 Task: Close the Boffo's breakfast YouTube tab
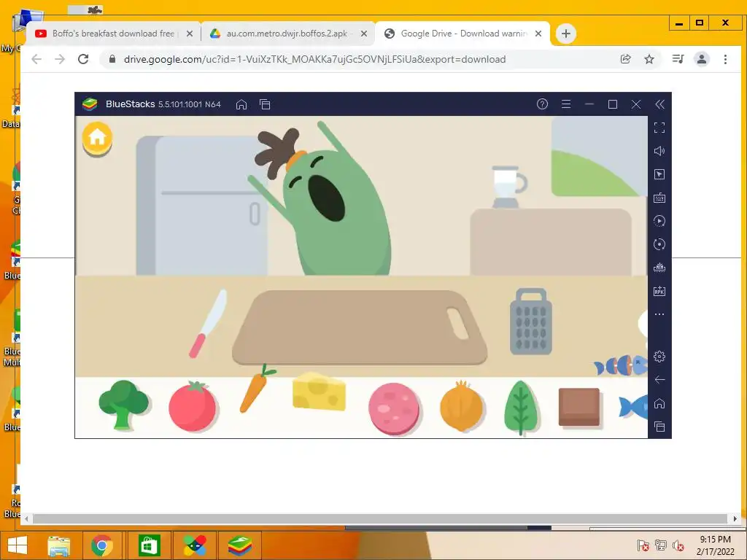(190, 34)
